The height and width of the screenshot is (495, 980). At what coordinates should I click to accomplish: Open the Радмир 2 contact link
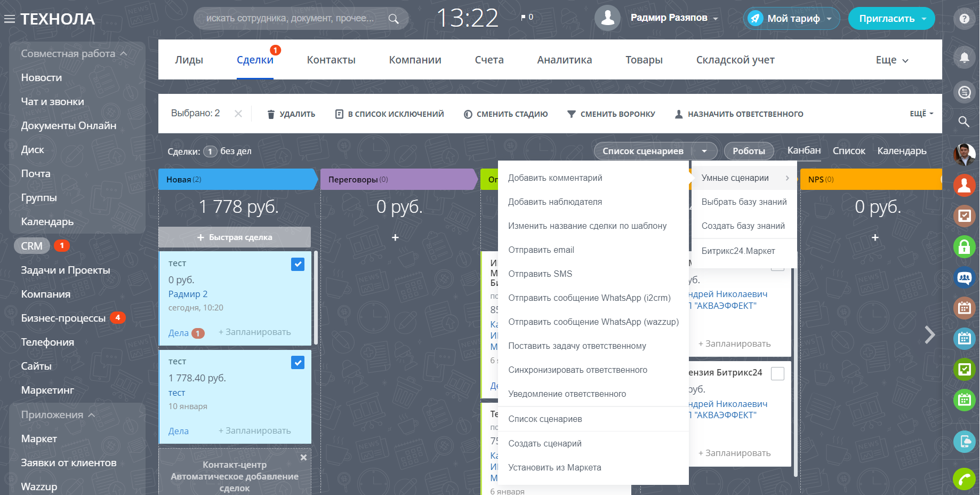click(x=188, y=294)
